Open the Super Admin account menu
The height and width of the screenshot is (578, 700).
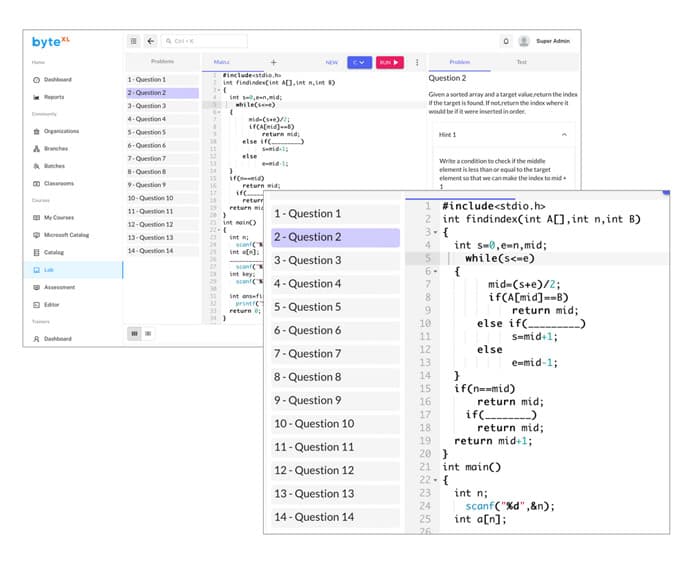pyautogui.click(x=553, y=41)
